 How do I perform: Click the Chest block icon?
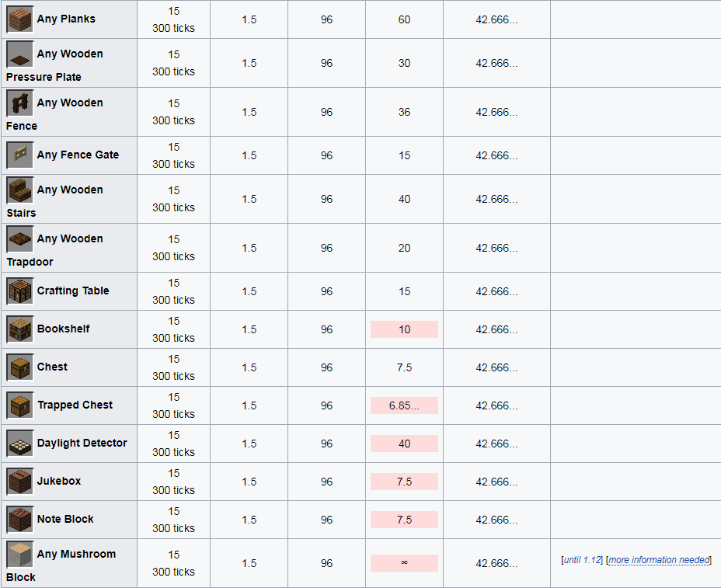pos(19,367)
